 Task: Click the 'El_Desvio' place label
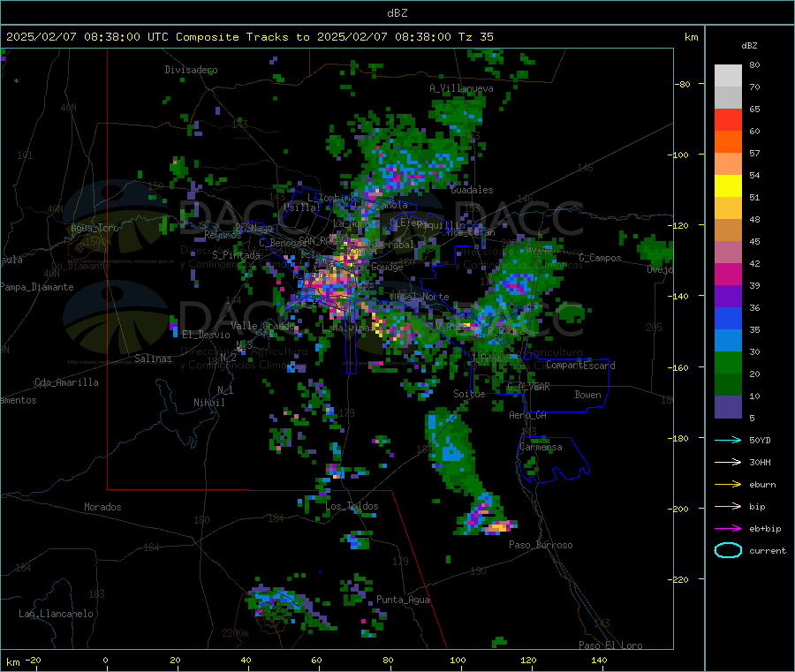point(206,335)
